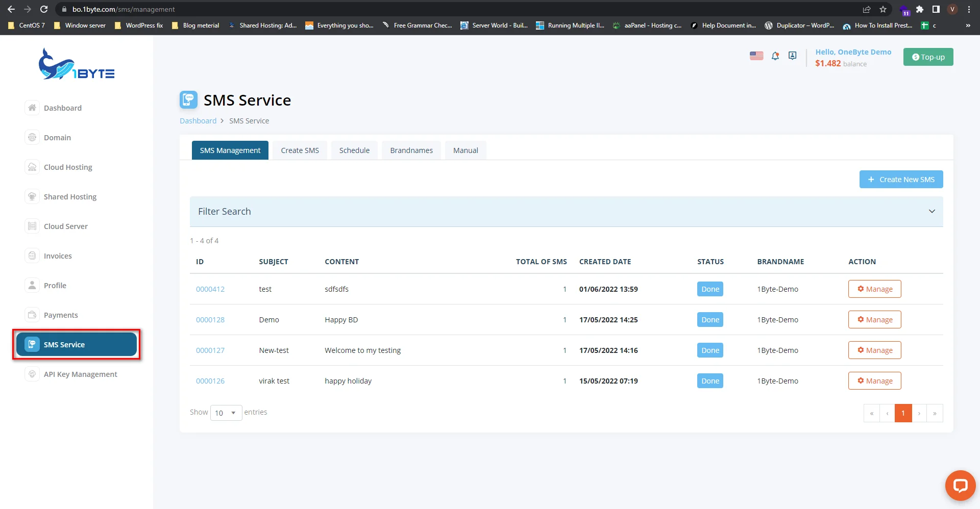Click Done status of SMS 0000412
This screenshot has width=980, height=509.
(710, 289)
